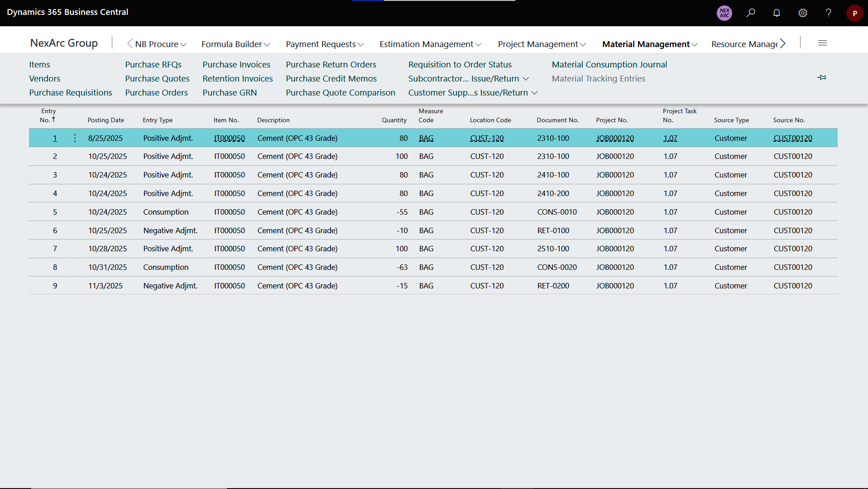Viewport: 868px width, 489px height.
Task: Open the user profile avatar
Action: pos(854,13)
